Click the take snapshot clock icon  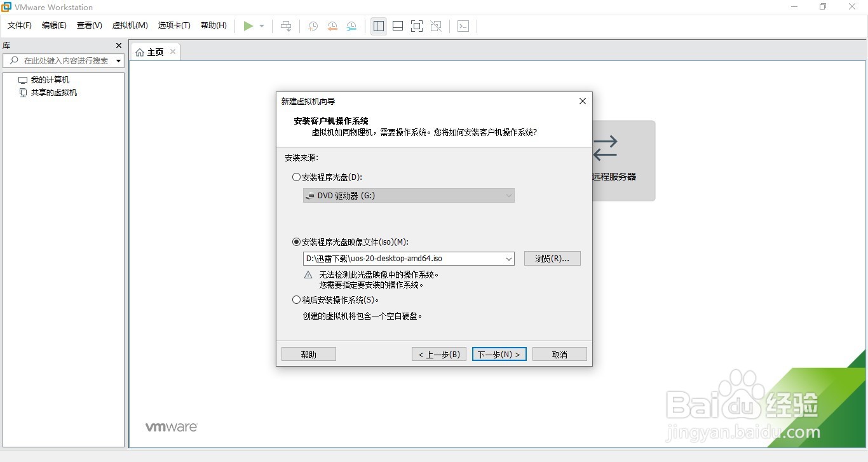tap(313, 26)
